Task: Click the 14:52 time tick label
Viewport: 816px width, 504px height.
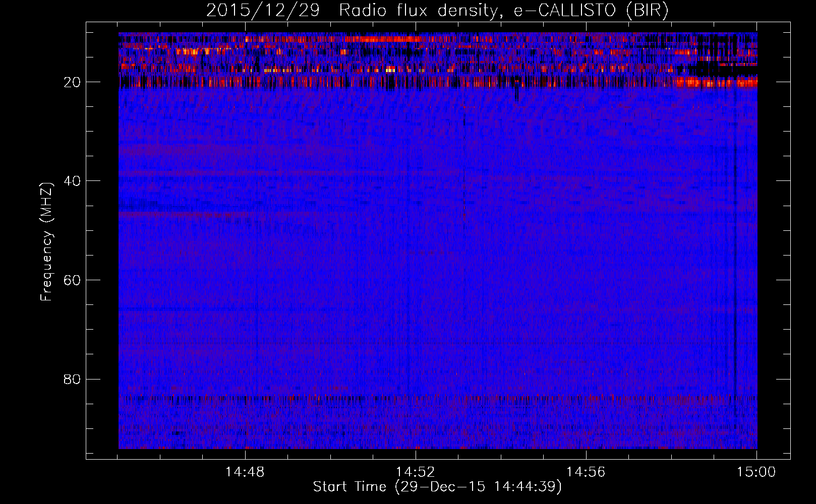Action: pos(416,472)
